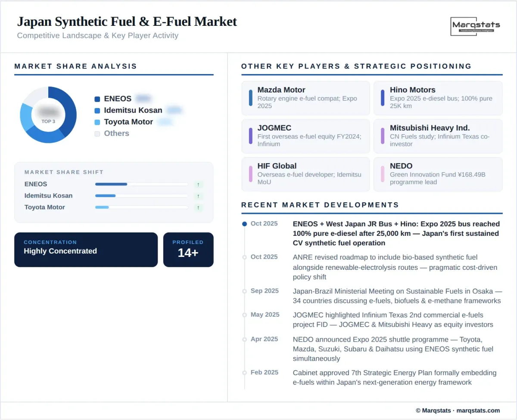Click the Profiled 14+ box
This screenshot has width=517, height=420.
coord(188,250)
